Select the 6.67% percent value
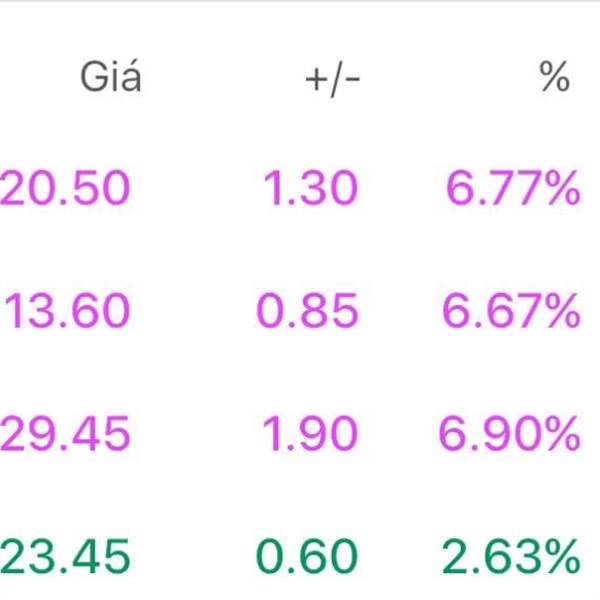 (x=511, y=310)
